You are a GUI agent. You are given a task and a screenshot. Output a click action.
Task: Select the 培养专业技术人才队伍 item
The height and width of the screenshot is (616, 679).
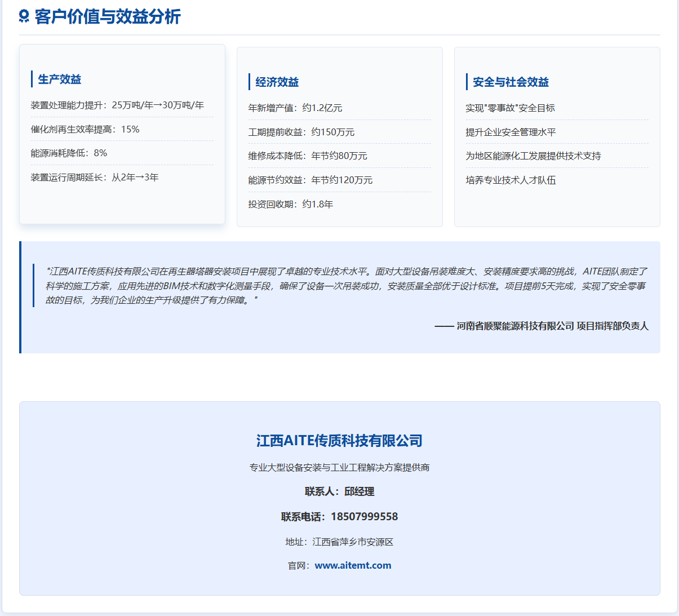511,180
